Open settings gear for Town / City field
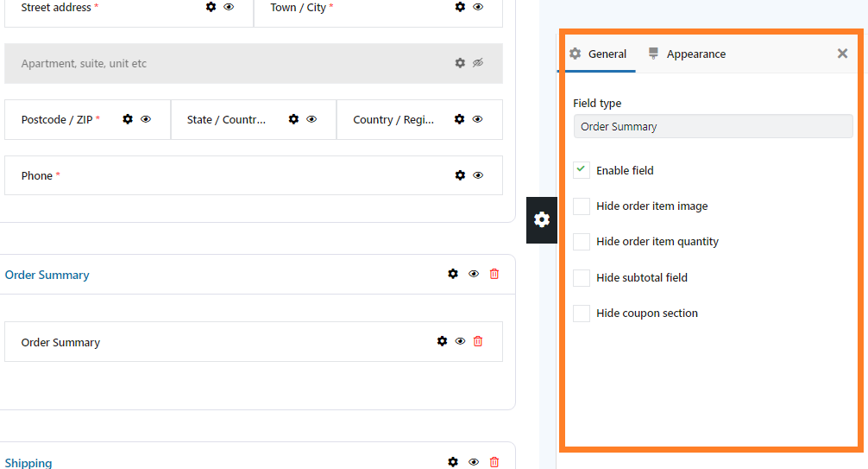The width and height of the screenshot is (868, 469). [460, 7]
